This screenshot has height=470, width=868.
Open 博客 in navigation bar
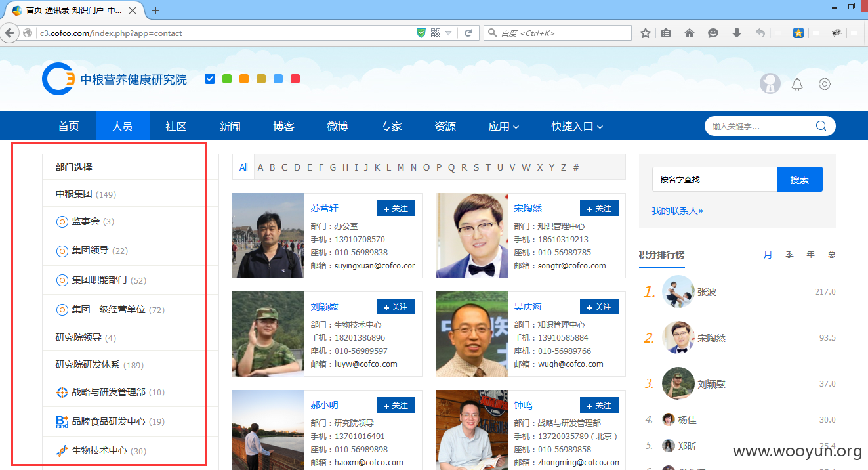(x=284, y=126)
